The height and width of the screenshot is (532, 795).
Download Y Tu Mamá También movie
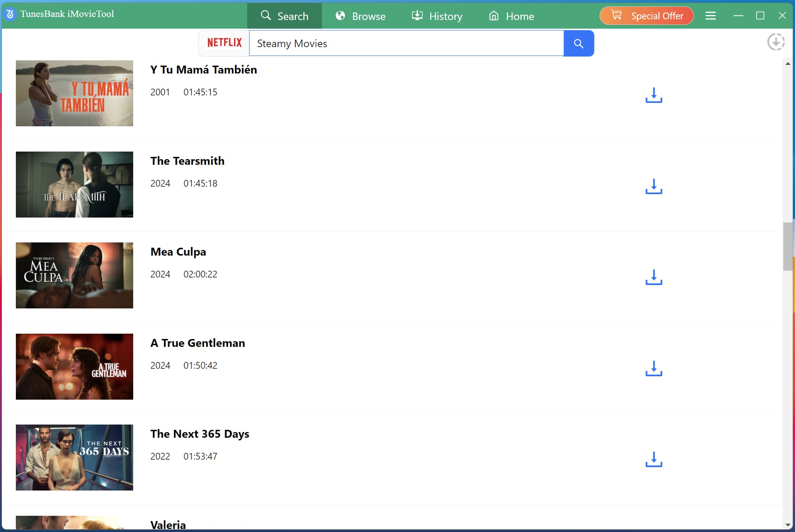pyautogui.click(x=654, y=95)
